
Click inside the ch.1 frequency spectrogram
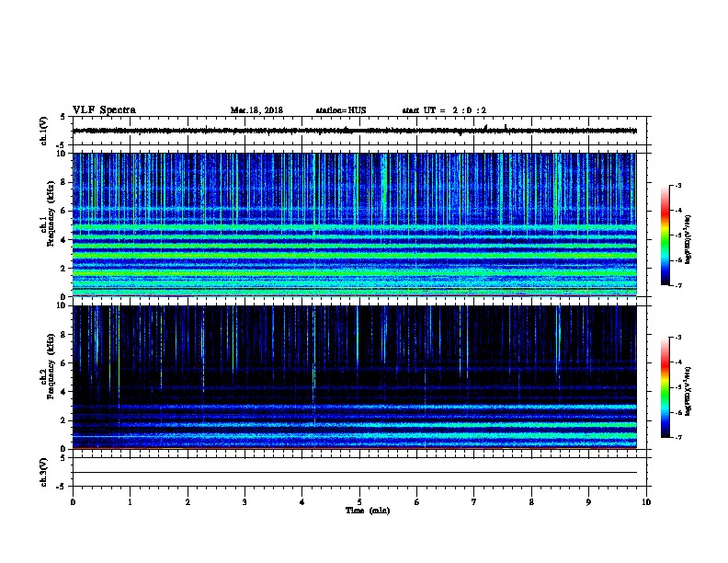pyautogui.click(x=355, y=224)
